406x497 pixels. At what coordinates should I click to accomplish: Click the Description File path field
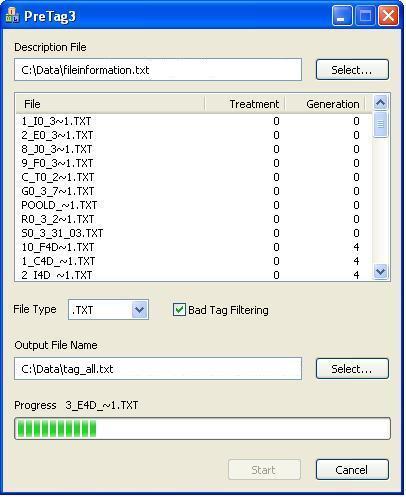click(158, 70)
